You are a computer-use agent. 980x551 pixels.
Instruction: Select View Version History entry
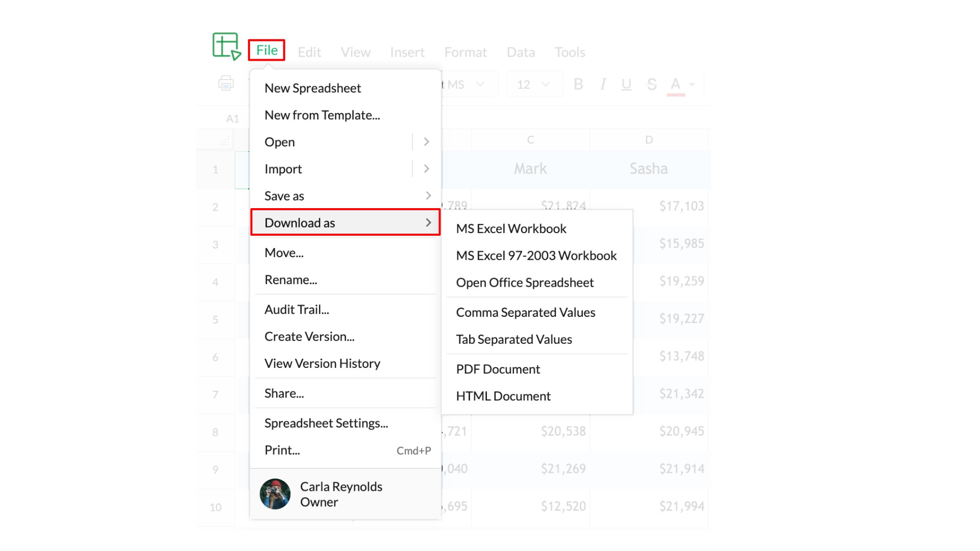[322, 363]
